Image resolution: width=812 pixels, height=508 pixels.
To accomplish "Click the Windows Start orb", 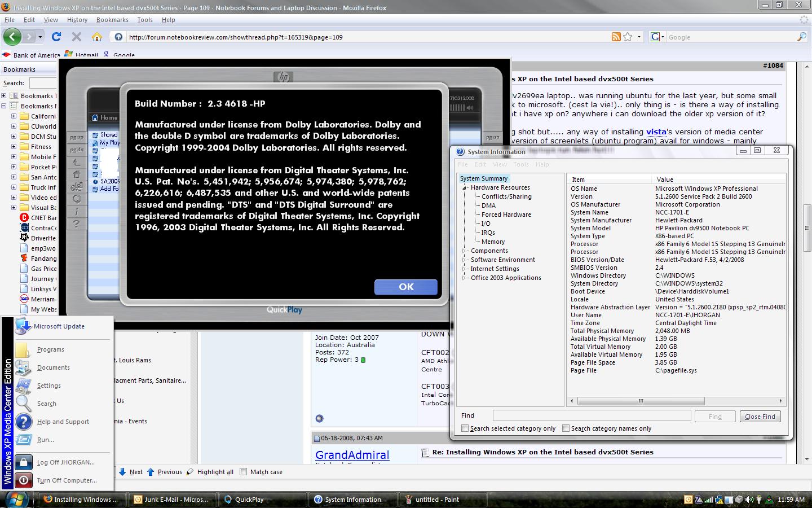I will [x=16, y=500].
